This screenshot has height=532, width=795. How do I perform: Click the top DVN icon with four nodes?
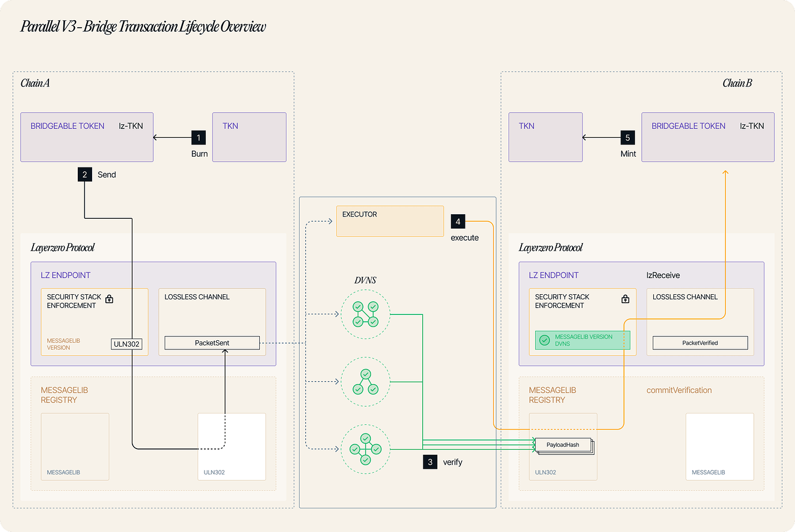(x=365, y=314)
